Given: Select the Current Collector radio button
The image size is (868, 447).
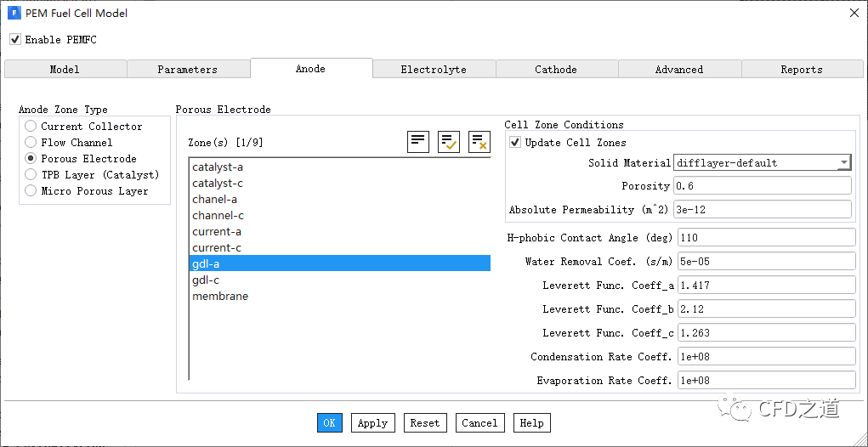Looking at the screenshot, I should pyautogui.click(x=31, y=127).
